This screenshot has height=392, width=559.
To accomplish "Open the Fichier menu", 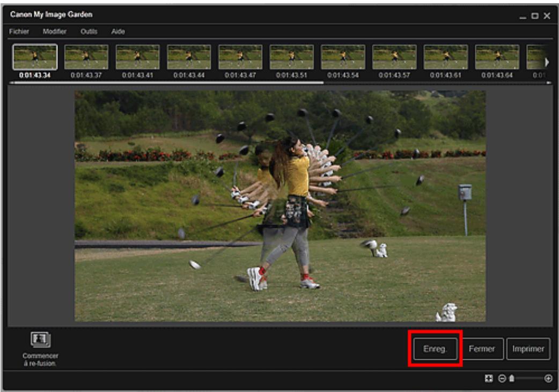I will click(19, 32).
